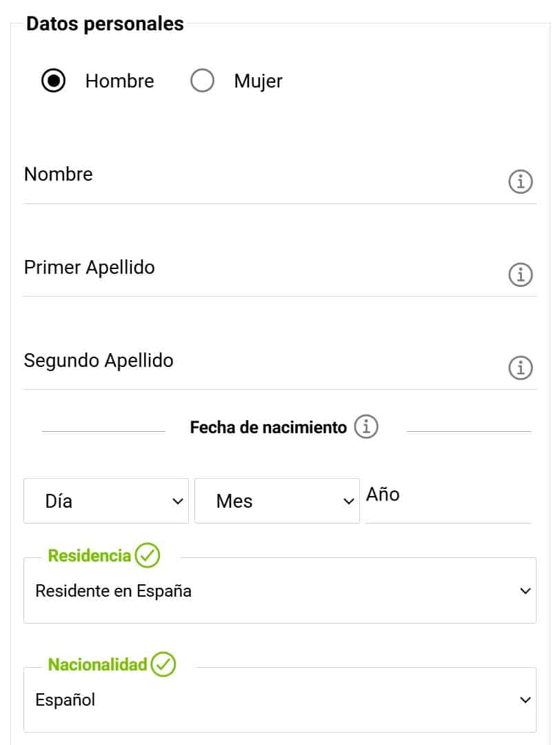The width and height of the screenshot is (560, 745).
Task: Click the info icon beside Nombre
Action: click(521, 182)
